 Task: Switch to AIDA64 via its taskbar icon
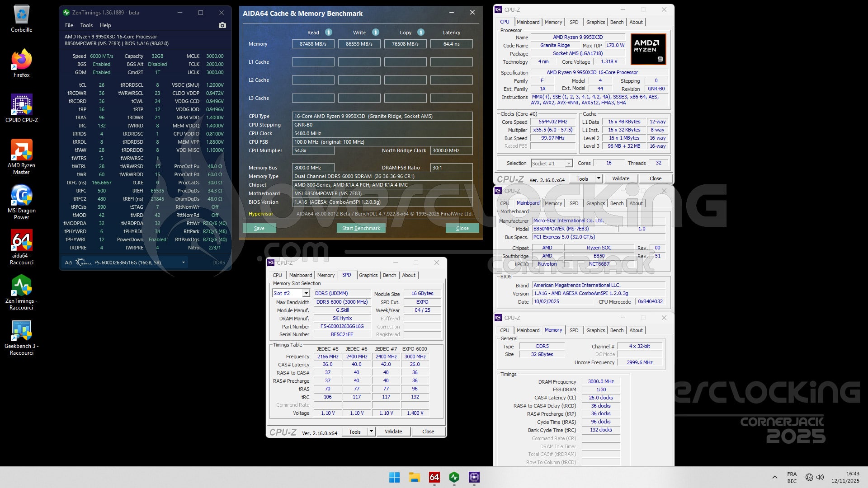click(x=434, y=477)
